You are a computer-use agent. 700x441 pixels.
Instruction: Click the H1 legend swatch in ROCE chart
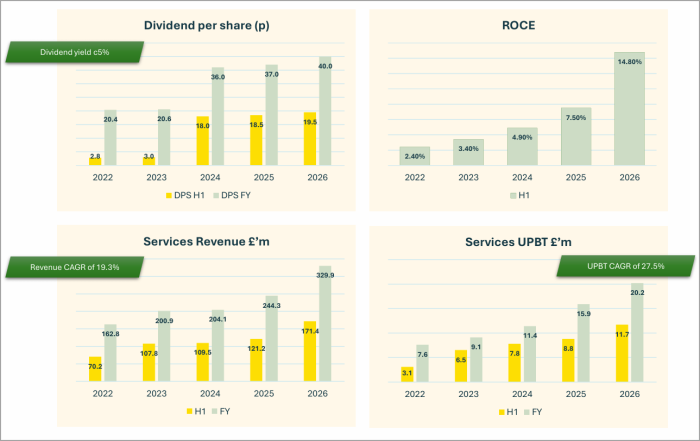[513, 196]
